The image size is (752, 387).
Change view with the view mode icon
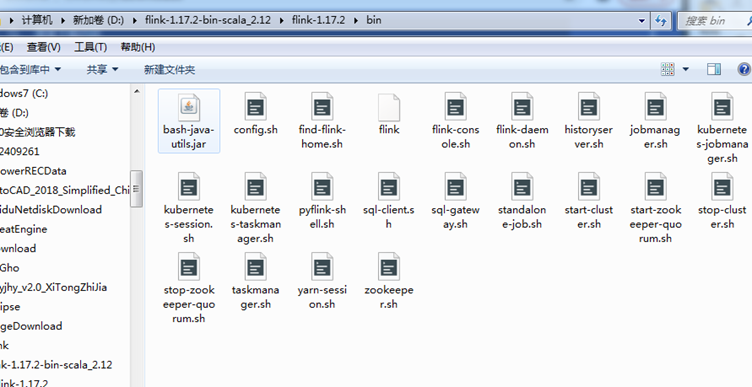(668, 70)
